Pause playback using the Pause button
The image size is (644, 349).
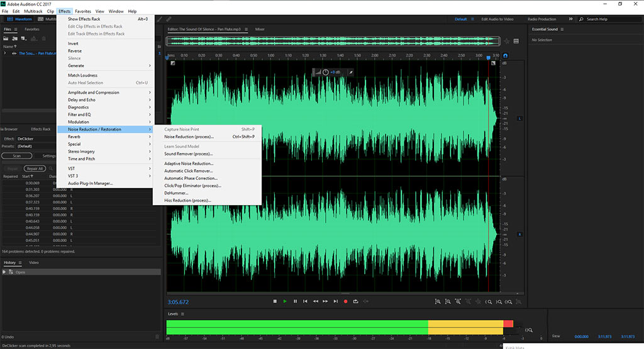pyautogui.click(x=295, y=301)
